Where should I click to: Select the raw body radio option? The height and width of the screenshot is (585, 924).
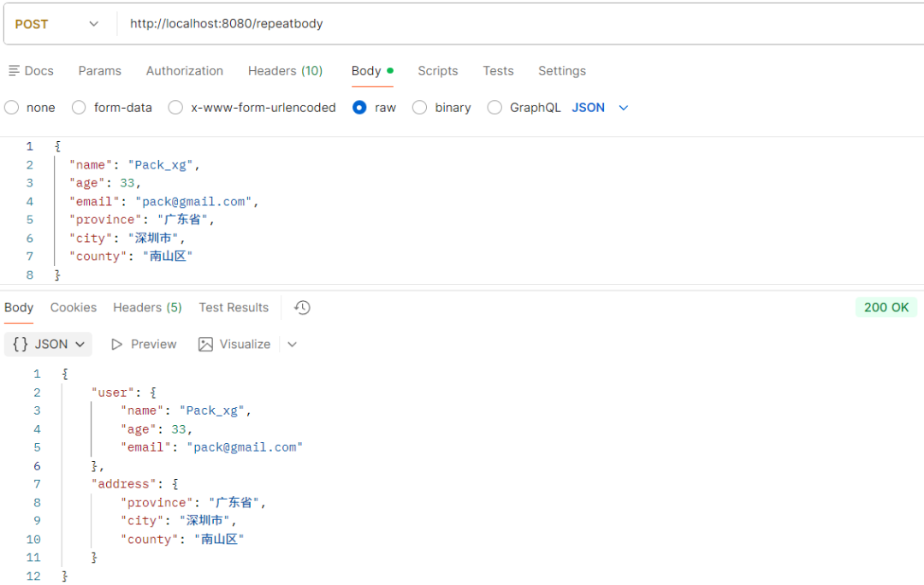click(359, 108)
